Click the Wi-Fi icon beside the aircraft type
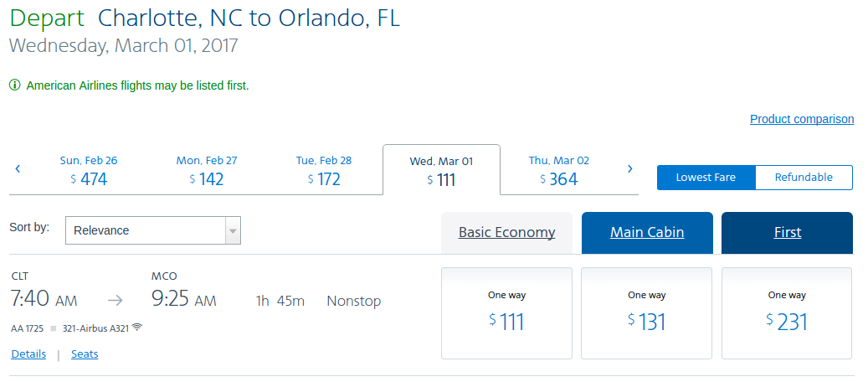Viewport: 868px width, 382px height. [136, 327]
